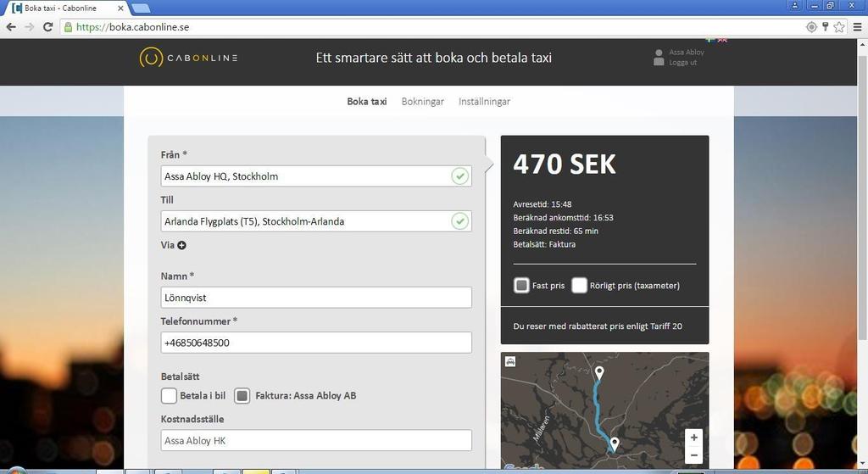Click the Betalsätt: Faktura text

(544, 244)
